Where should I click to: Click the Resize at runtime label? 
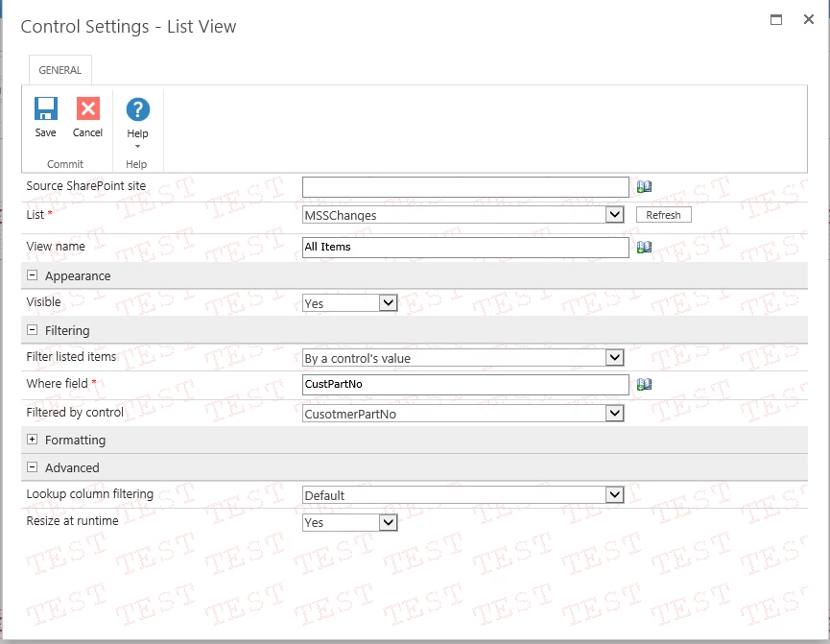[x=73, y=521]
